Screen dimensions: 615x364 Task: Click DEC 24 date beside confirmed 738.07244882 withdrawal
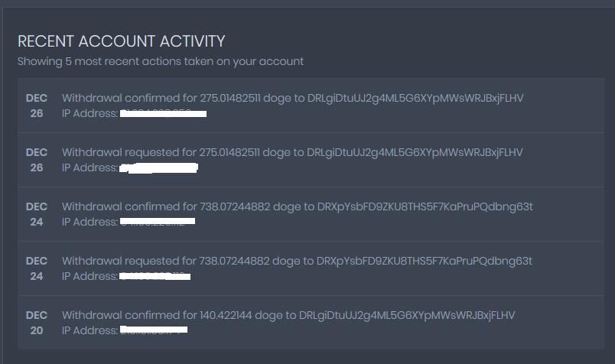(37, 214)
